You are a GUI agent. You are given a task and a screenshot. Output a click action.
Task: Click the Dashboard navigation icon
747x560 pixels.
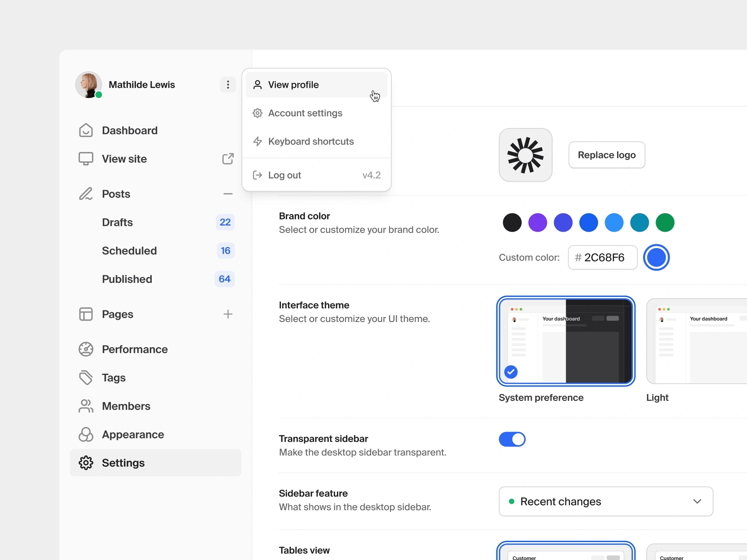(x=86, y=130)
